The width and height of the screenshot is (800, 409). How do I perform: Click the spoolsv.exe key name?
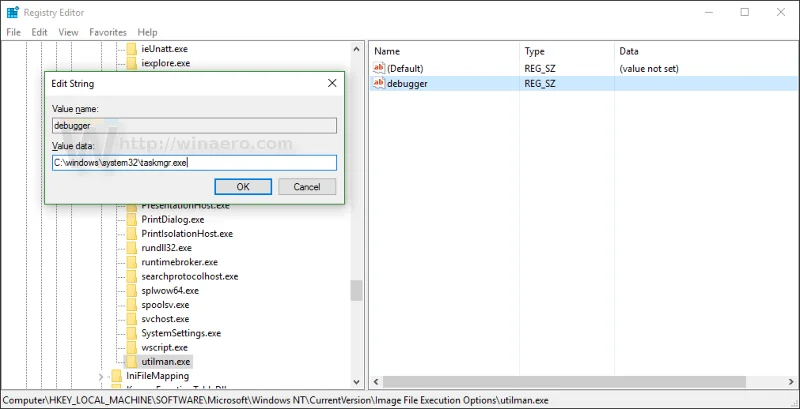click(165, 305)
